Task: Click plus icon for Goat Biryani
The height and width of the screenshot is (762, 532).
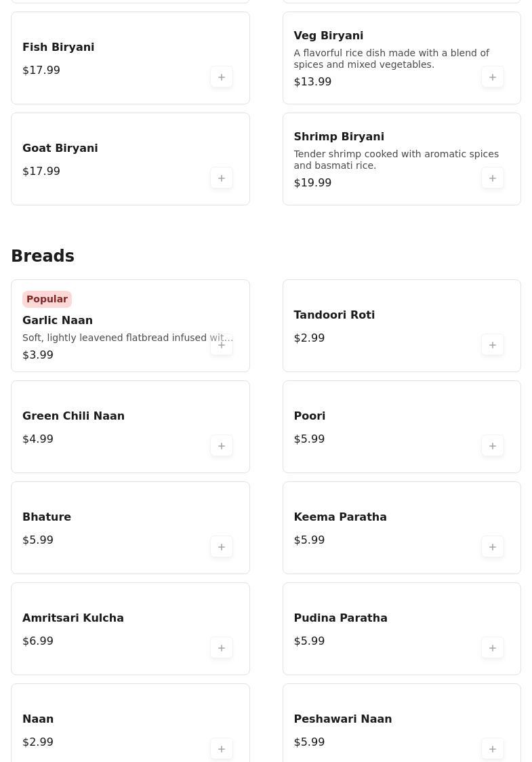Action: [x=222, y=178]
